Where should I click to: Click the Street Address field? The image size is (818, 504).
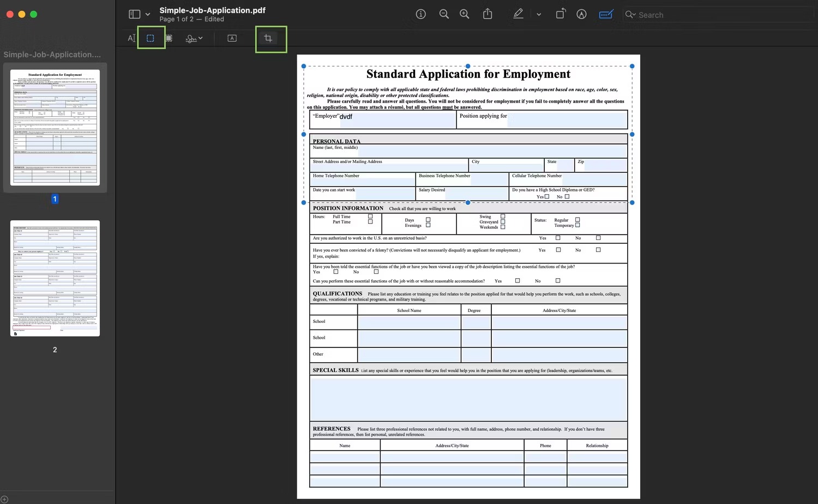click(389, 166)
